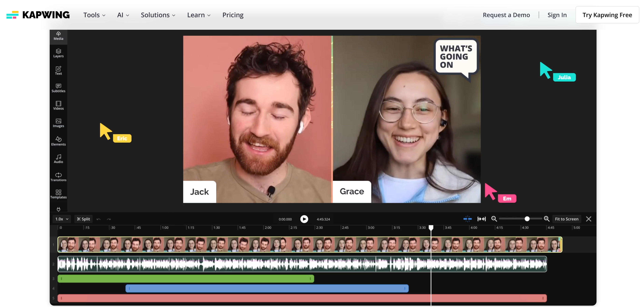644x307 pixels.
Task: Open the Elements panel
Action: pyautogui.click(x=58, y=141)
